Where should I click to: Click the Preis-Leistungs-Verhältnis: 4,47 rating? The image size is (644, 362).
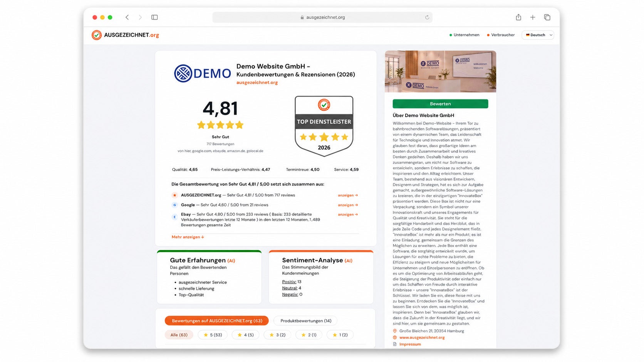point(240,170)
